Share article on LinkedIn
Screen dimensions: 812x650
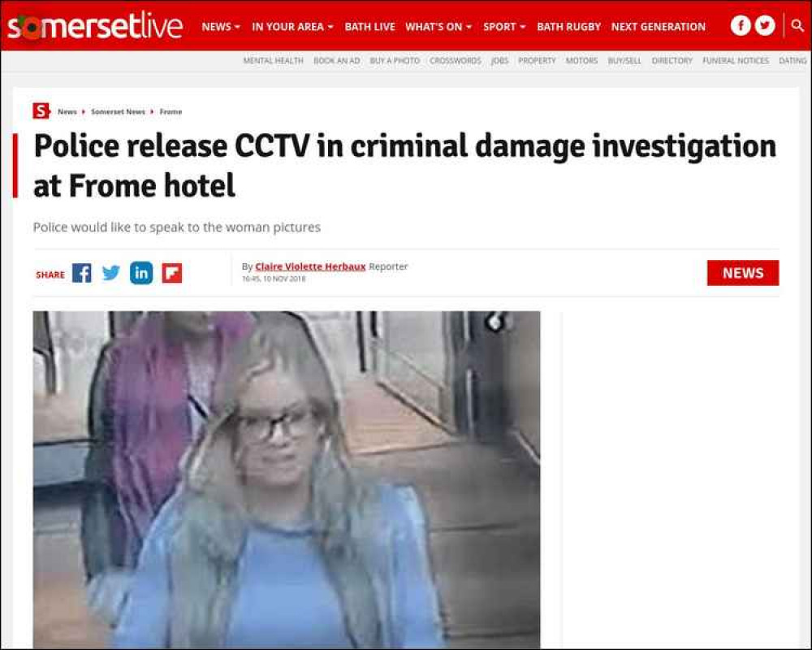pos(140,273)
